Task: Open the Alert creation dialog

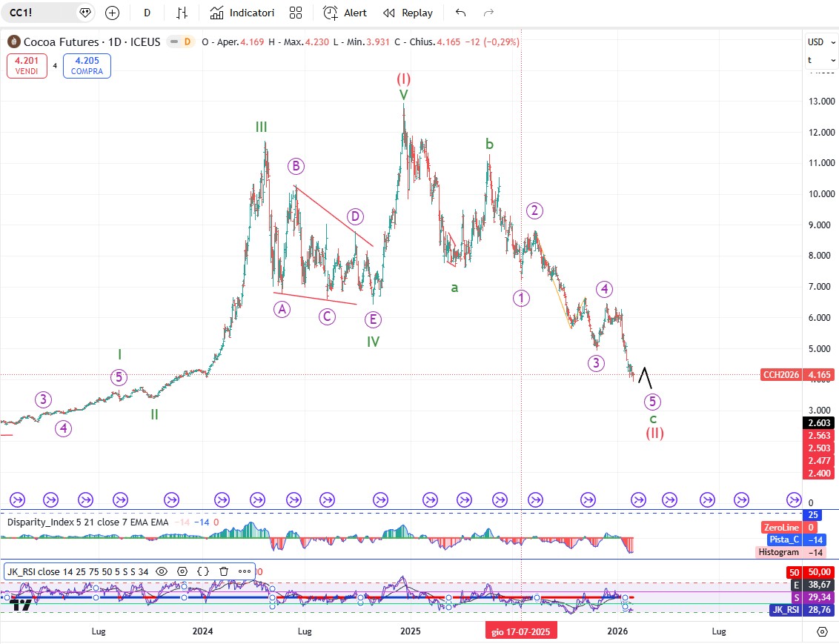Action: 345,13
